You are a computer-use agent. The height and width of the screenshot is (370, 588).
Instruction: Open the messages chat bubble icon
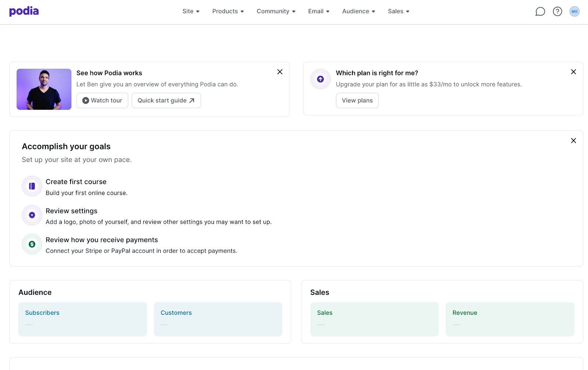tap(540, 12)
